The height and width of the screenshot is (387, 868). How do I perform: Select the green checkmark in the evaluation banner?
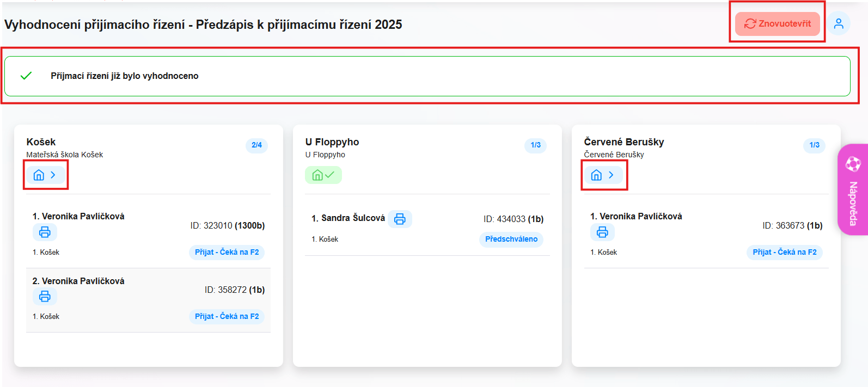(x=26, y=76)
